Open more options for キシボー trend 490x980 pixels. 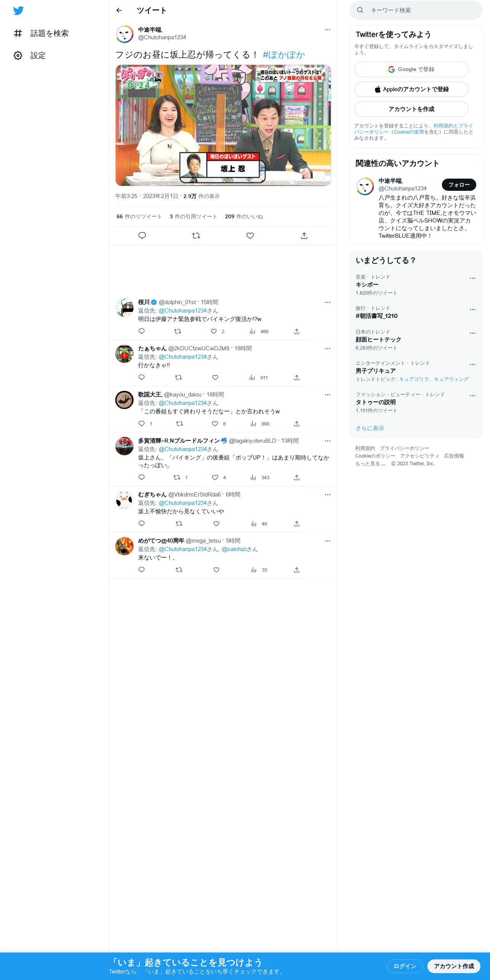(472, 278)
